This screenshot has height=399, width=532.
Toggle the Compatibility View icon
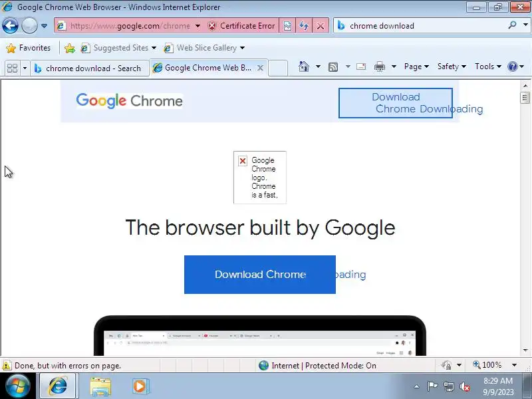(287, 26)
